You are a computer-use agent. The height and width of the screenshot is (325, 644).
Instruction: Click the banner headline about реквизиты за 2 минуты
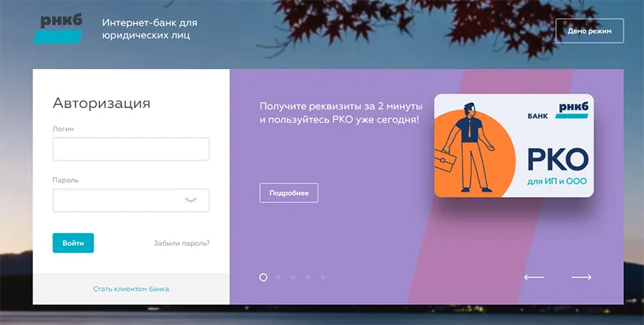339,112
